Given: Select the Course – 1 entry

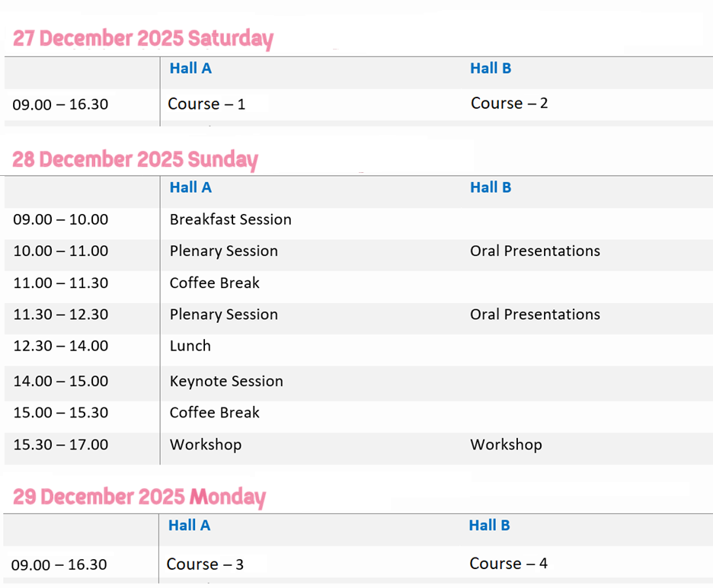Looking at the screenshot, I should [x=206, y=104].
